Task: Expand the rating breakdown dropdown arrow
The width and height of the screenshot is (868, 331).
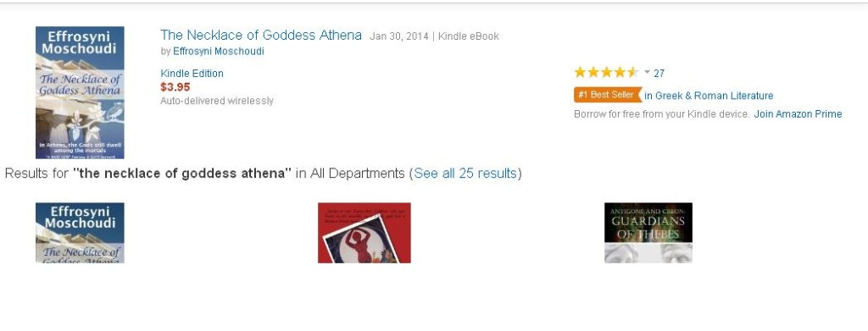Action: pos(647,72)
